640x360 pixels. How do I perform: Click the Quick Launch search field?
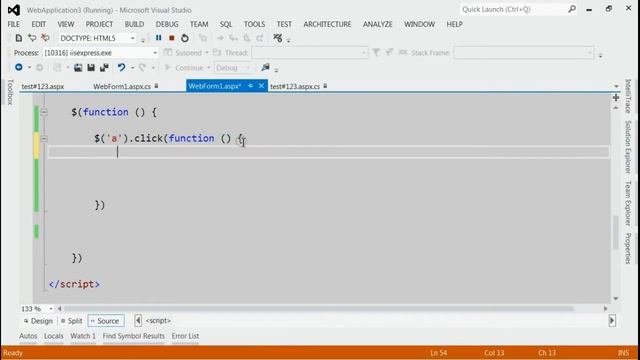[513, 9]
